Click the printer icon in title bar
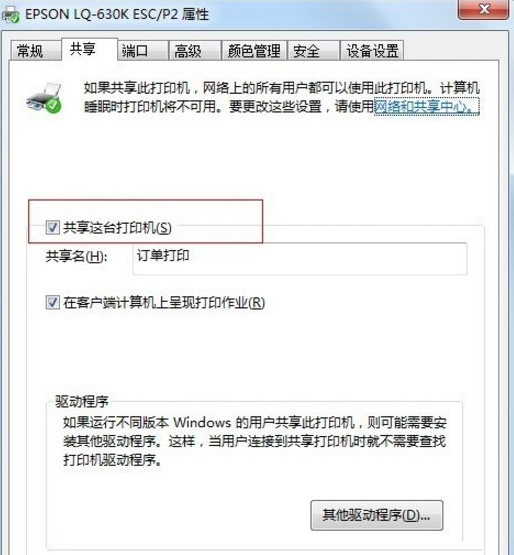The height and width of the screenshot is (555, 514). pos(11,15)
